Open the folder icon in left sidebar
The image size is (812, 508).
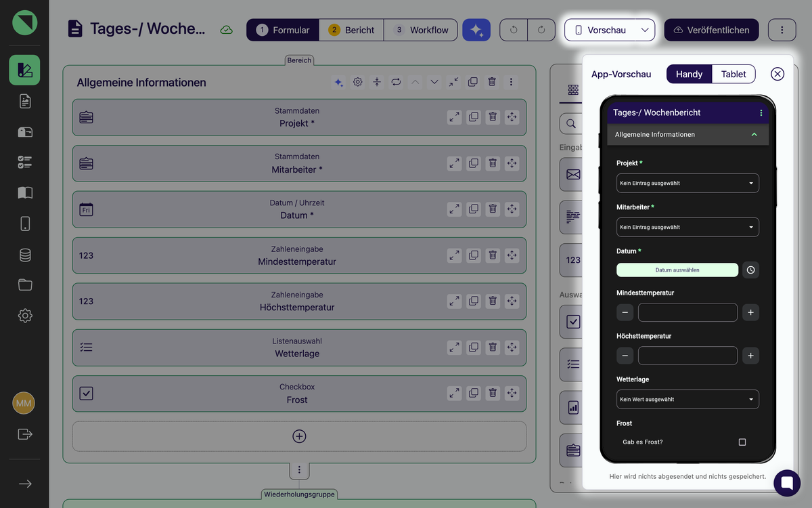25,284
